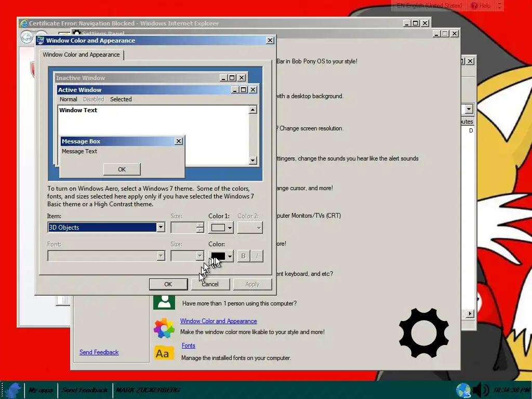Viewport: 532px width, 399px height.
Task: Click MARK ZUCKERBERG taskbar item
Action: pos(148,390)
